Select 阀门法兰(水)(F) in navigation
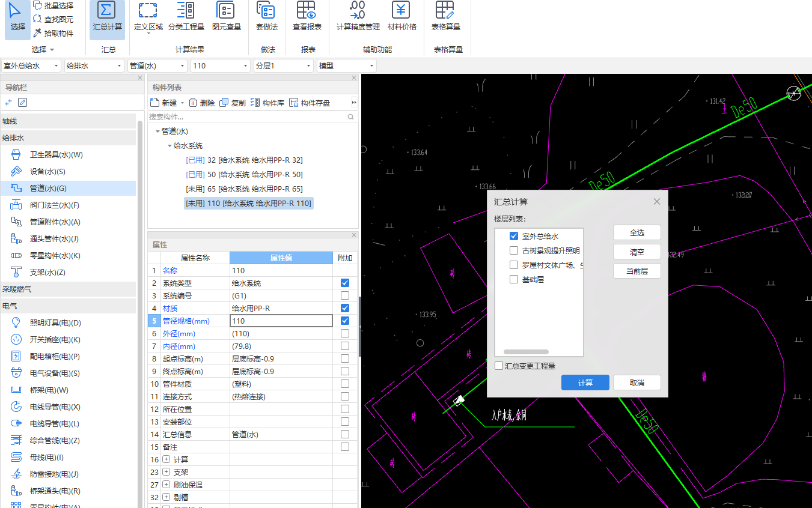The height and width of the screenshot is (508, 812). [x=68, y=205]
